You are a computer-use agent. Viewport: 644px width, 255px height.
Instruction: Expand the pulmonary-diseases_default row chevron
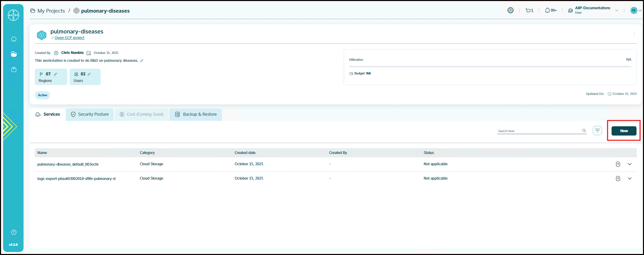coord(630,164)
